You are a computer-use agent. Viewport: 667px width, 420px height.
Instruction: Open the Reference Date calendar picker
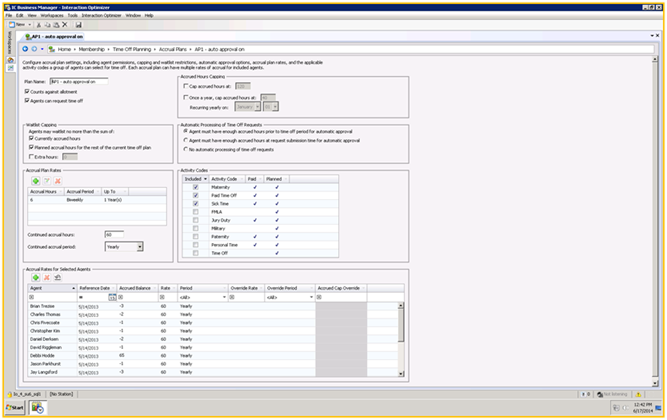[113, 297]
